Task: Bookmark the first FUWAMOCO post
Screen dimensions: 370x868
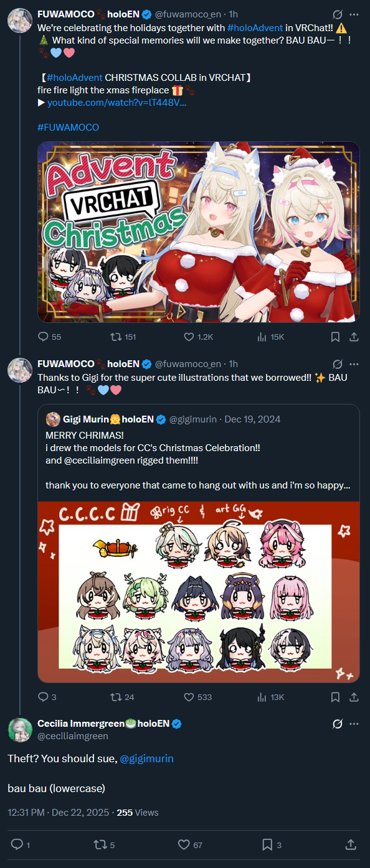Action: pyautogui.click(x=335, y=337)
